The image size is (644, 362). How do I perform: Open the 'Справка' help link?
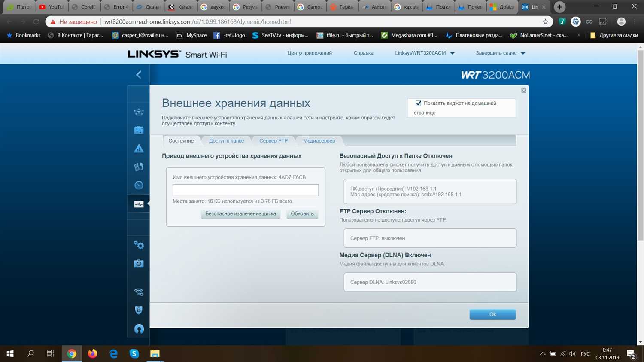[x=363, y=53]
